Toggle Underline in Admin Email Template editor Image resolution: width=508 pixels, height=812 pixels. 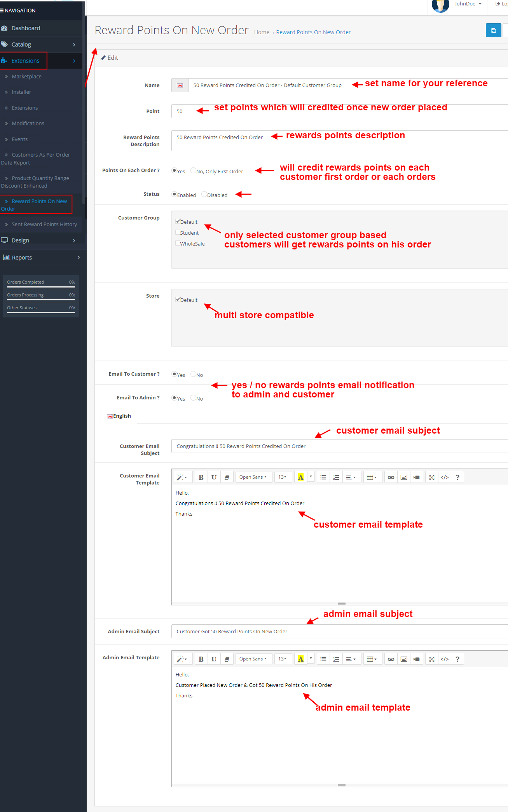click(x=214, y=659)
